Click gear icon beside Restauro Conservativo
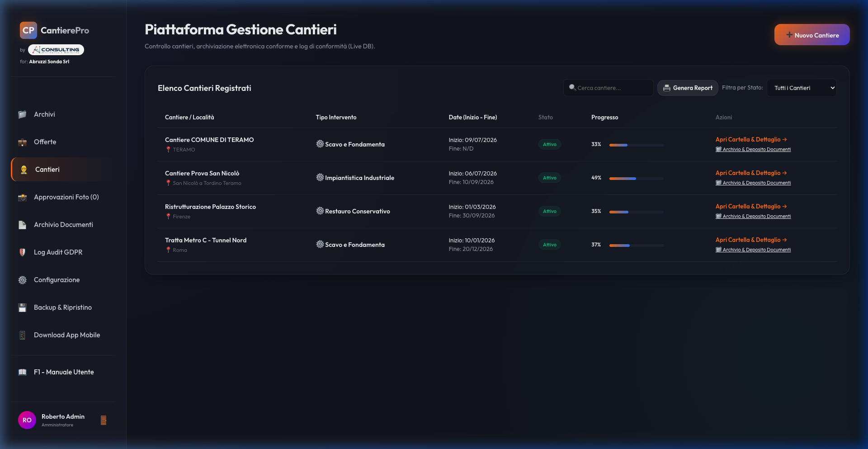The image size is (868, 449). pyautogui.click(x=320, y=211)
